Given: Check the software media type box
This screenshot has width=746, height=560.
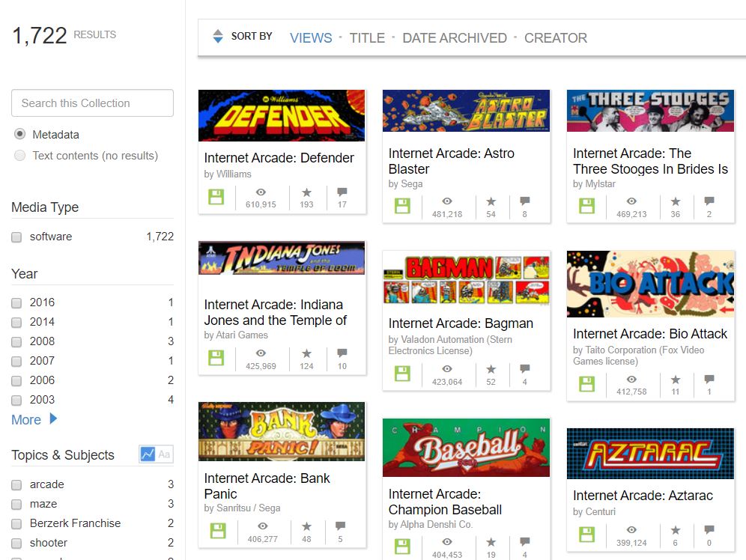Looking at the screenshot, I should pyautogui.click(x=16, y=237).
